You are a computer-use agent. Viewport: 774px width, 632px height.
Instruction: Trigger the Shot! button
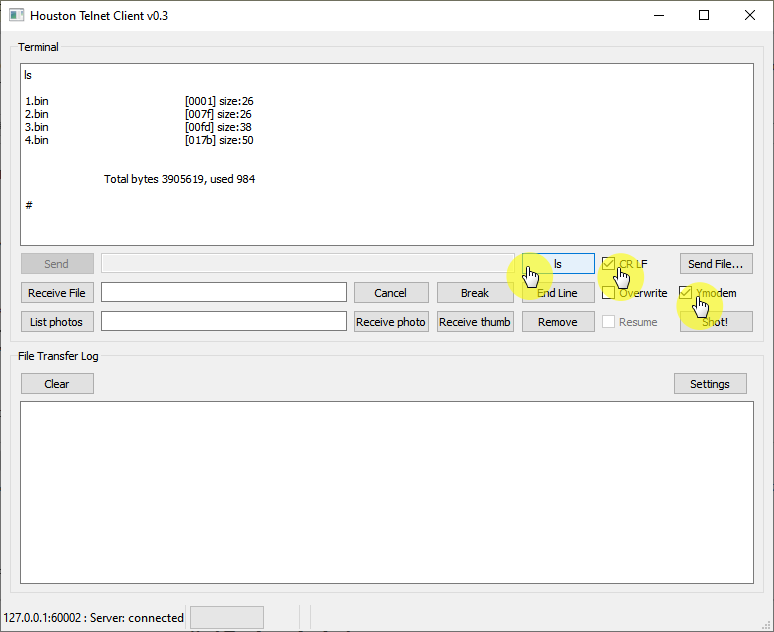coord(716,322)
